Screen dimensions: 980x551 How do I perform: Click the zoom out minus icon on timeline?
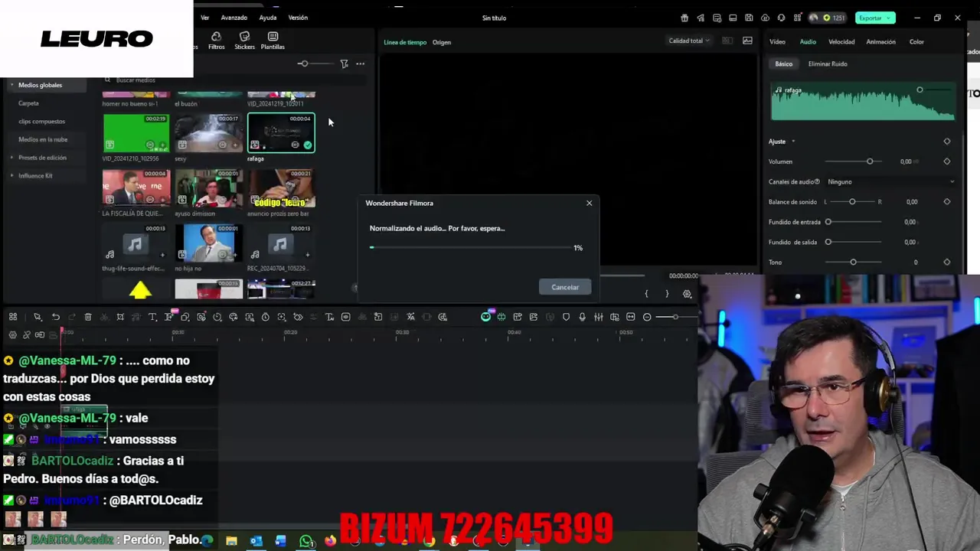point(647,317)
